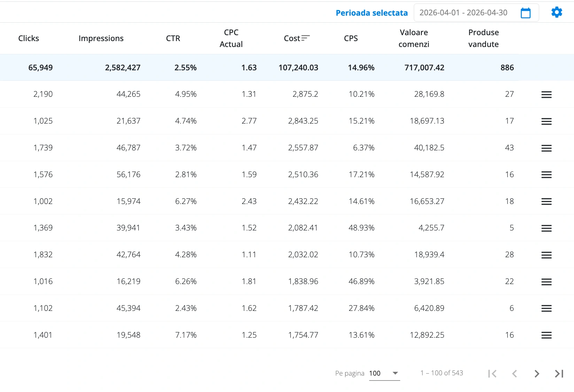Sort by CTR column header
574x392 pixels.
[x=173, y=38]
